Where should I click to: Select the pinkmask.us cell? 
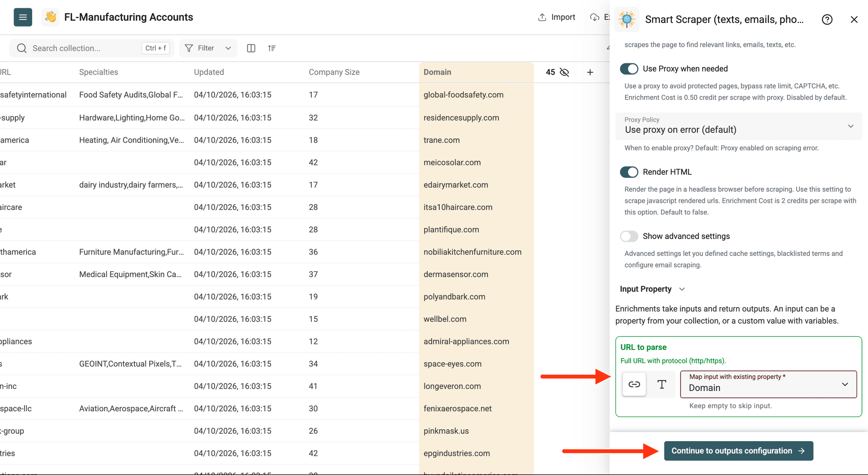click(476, 431)
